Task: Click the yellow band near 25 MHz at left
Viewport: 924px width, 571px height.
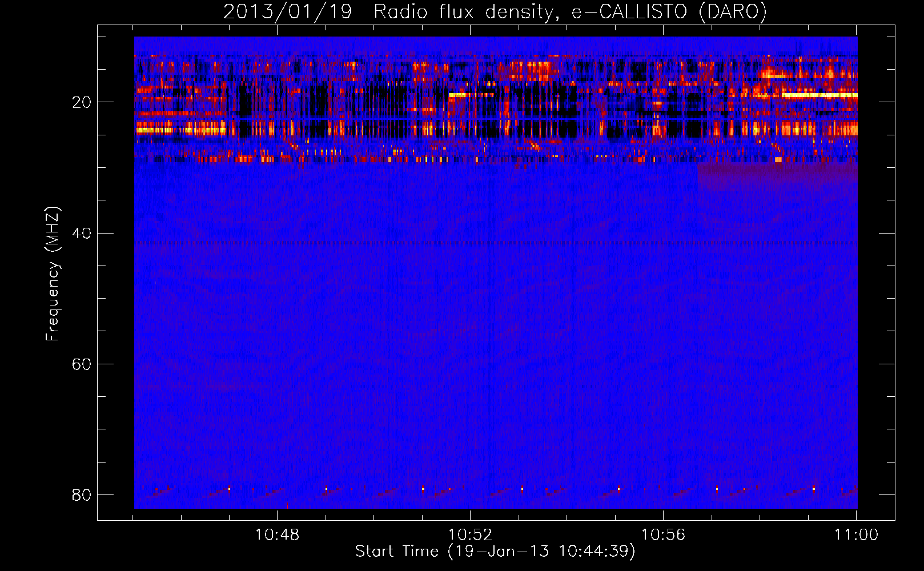Action: (x=182, y=130)
